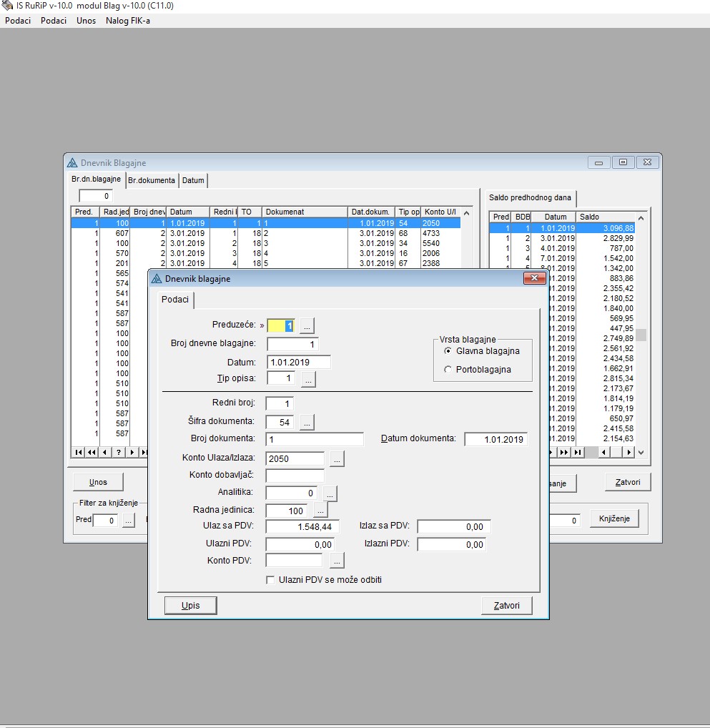This screenshot has height=728, width=710.
Task: Check 'Ulazni PDV se može odbiti' checkbox
Action: 270,580
